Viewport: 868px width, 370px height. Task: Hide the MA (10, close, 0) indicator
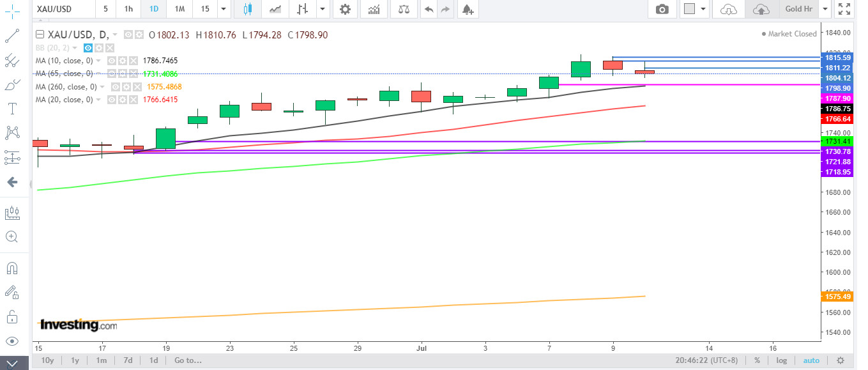click(110, 61)
